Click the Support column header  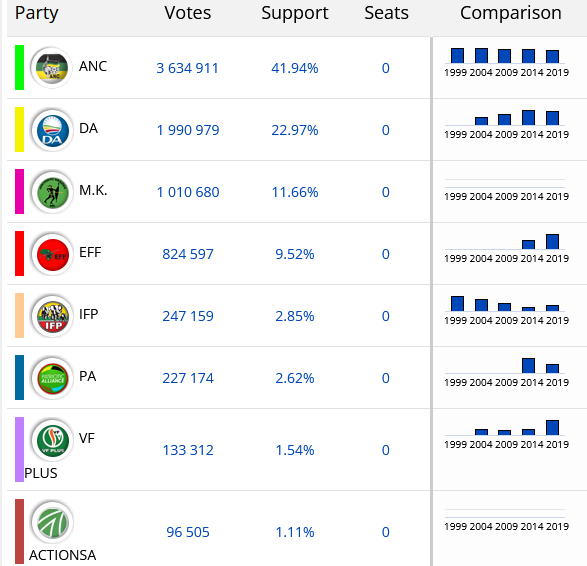pos(295,14)
